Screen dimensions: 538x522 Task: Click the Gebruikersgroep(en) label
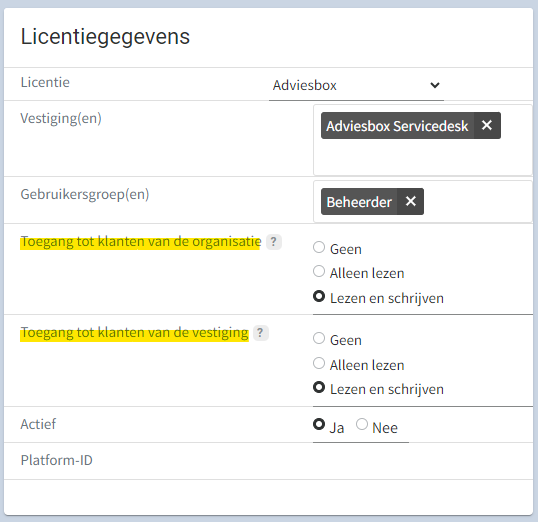pyautogui.click(x=85, y=195)
